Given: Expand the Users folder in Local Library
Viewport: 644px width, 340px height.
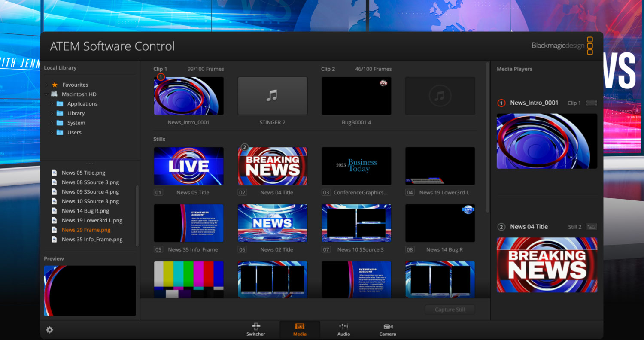Looking at the screenshot, I should coord(52,132).
